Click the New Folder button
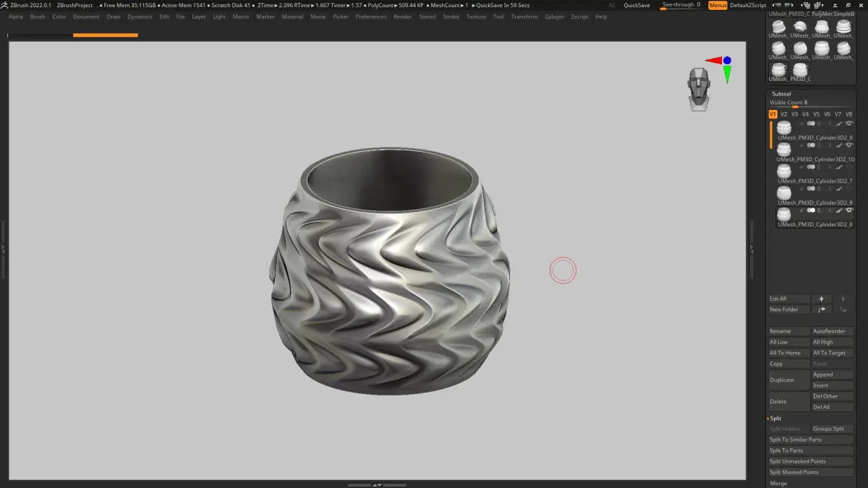 point(788,309)
